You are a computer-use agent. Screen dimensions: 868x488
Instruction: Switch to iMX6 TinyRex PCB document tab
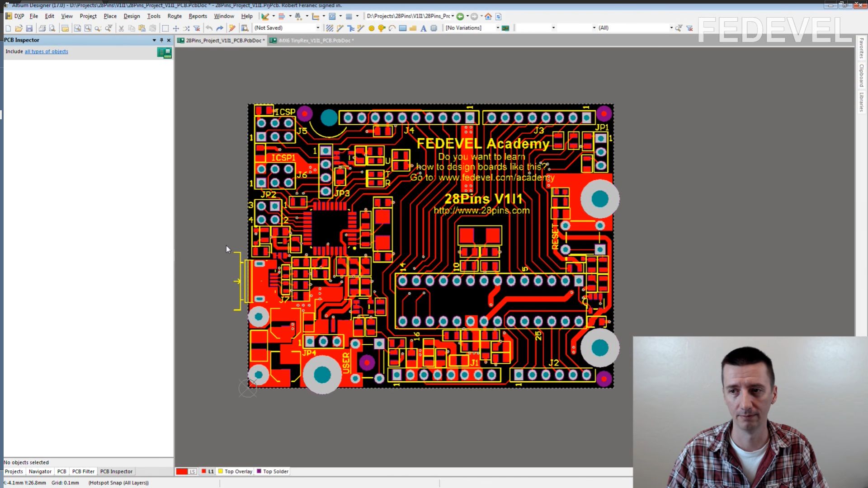pyautogui.click(x=312, y=40)
